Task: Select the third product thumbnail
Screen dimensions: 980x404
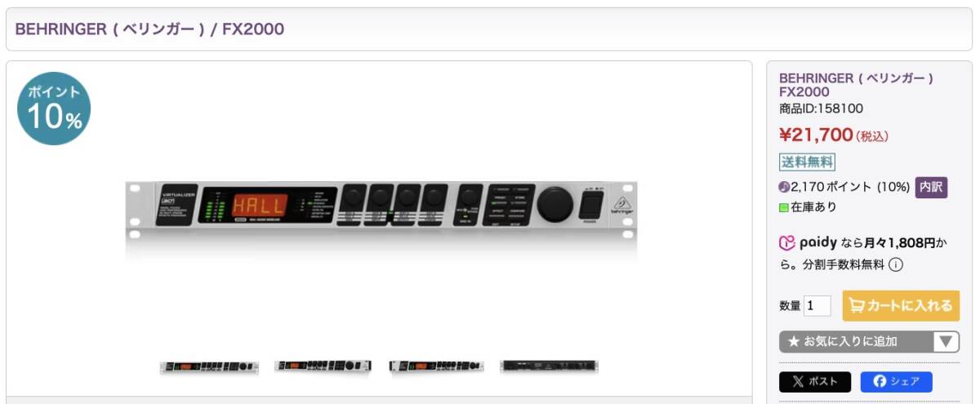Action: pos(438,366)
